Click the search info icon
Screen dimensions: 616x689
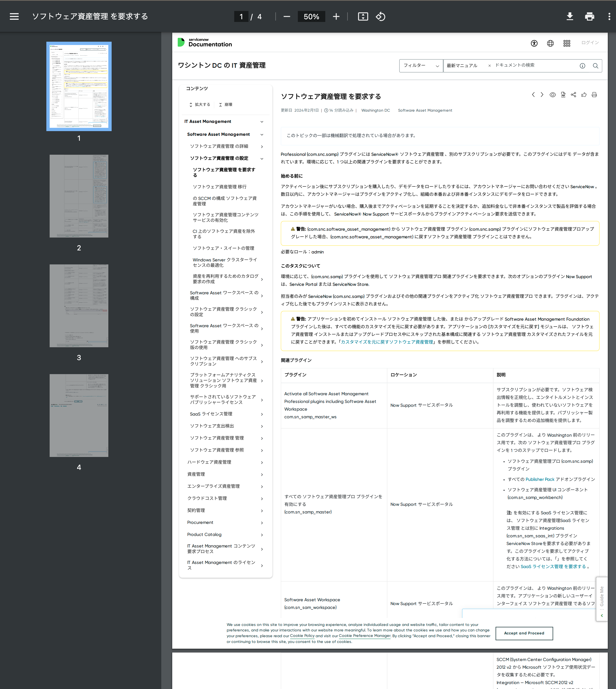(x=583, y=66)
